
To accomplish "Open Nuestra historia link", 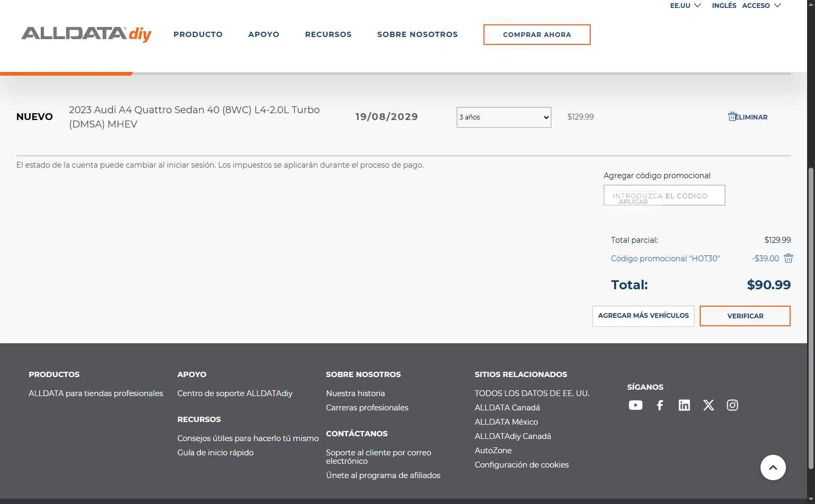I will coord(355,393).
